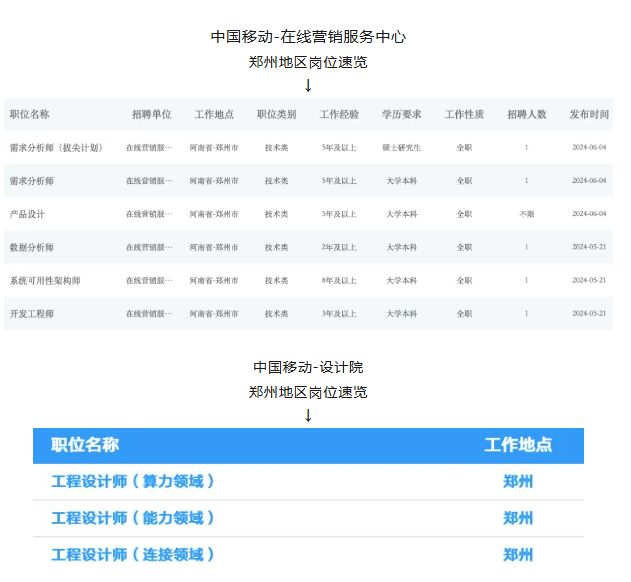Click the 中国移动-设计院 heading
Viewport: 631px width, 582px height.
coord(308,367)
